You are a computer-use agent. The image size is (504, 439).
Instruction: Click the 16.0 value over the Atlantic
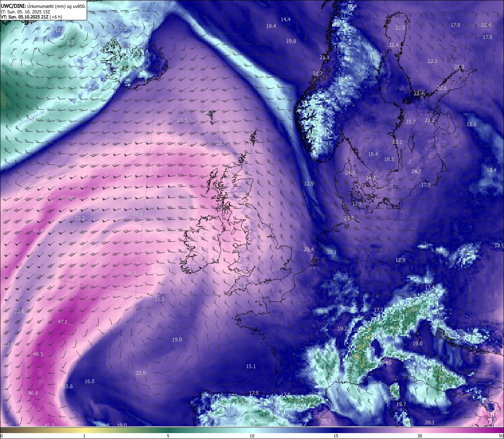coord(89,381)
